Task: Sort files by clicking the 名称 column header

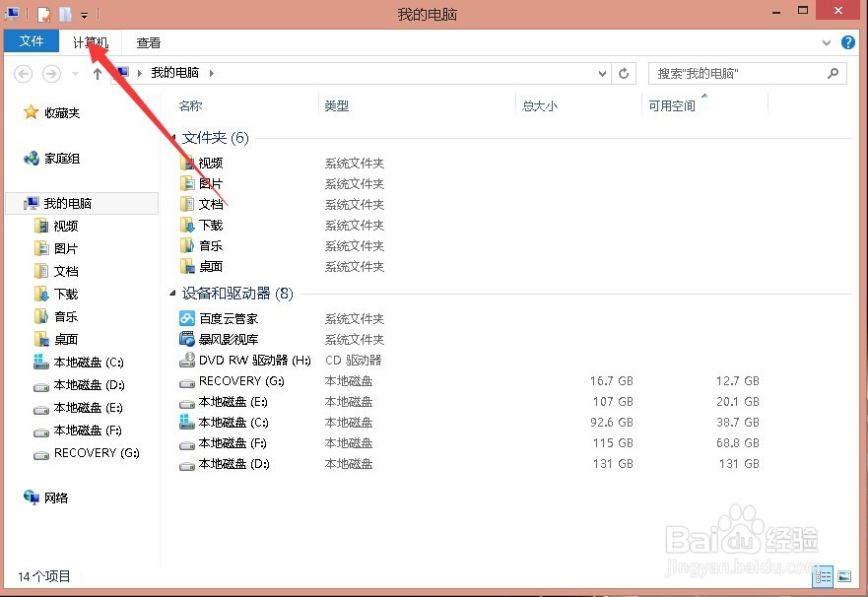Action: [x=189, y=105]
